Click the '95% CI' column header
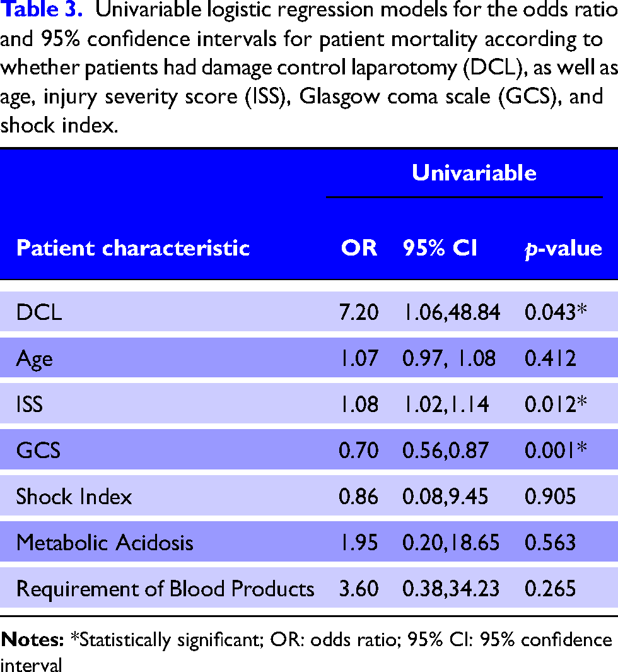Image resolution: width=618 pixels, height=672 pixels. tap(440, 248)
